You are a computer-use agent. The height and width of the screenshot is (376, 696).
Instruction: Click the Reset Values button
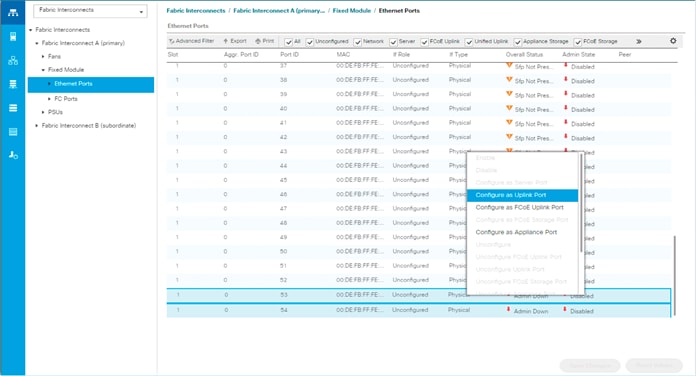point(654,365)
